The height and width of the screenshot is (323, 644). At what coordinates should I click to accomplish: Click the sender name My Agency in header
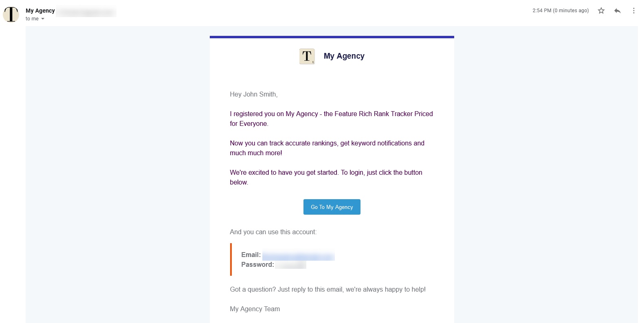[x=40, y=11]
